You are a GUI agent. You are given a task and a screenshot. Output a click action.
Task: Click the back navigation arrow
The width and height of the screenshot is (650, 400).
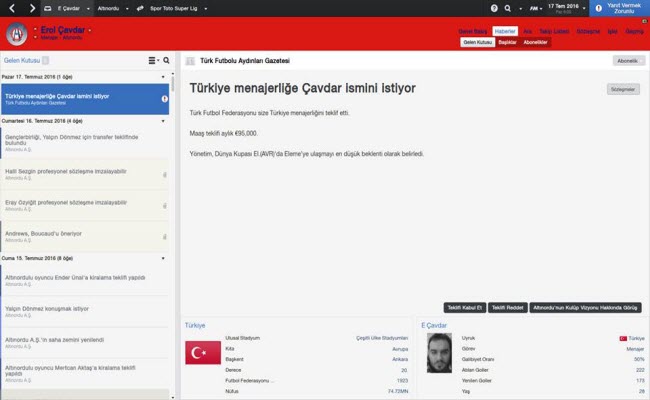tap(11, 8)
